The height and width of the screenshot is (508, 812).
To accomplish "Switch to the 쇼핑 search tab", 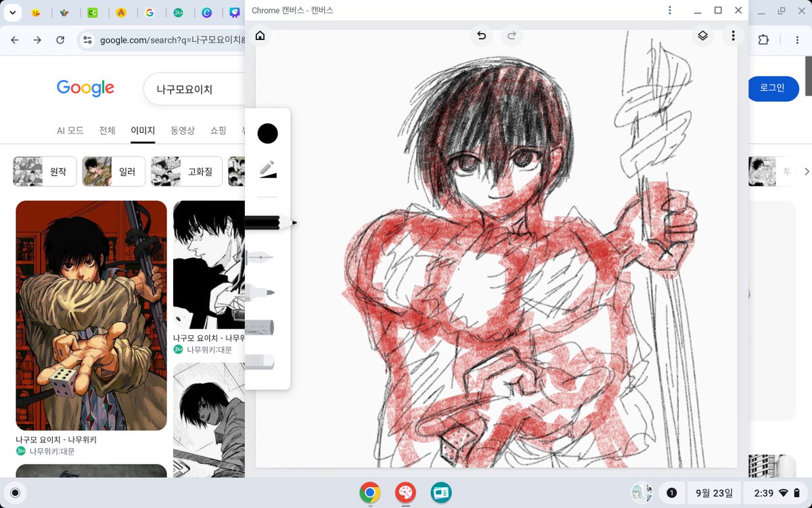I will tap(218, 131).
